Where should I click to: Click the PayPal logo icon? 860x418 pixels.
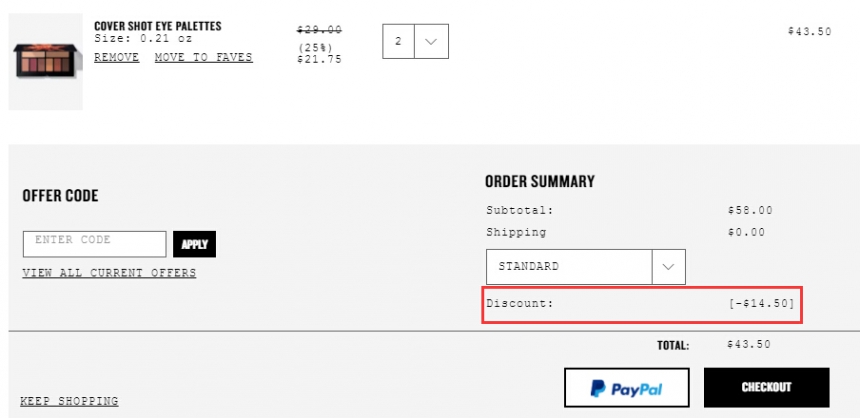(598, 389)
